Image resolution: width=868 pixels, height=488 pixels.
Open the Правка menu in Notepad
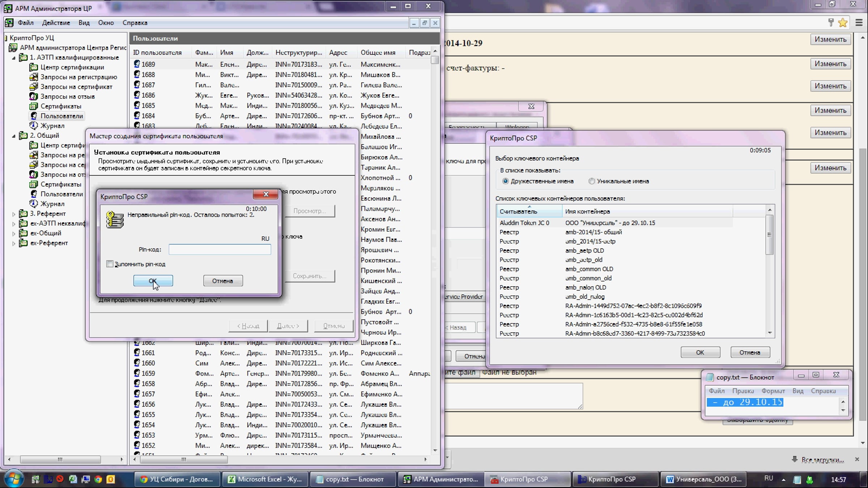tap(743, 391)
